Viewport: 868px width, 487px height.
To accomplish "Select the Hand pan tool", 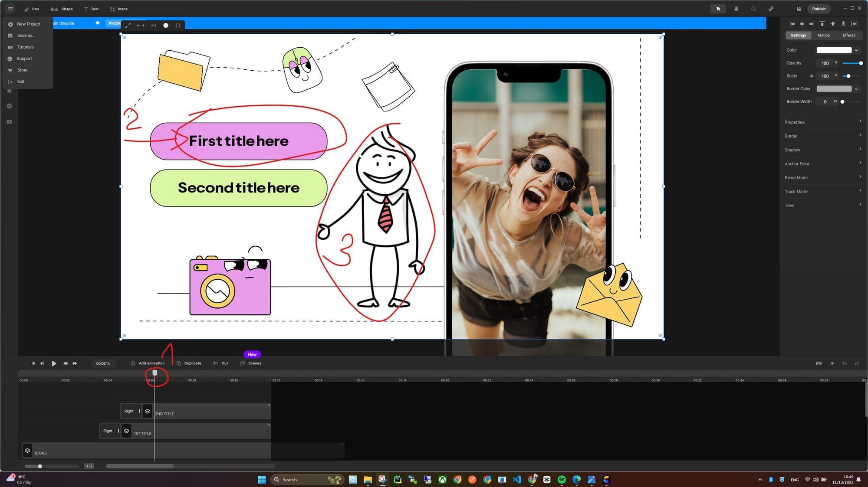I will 736,9.
